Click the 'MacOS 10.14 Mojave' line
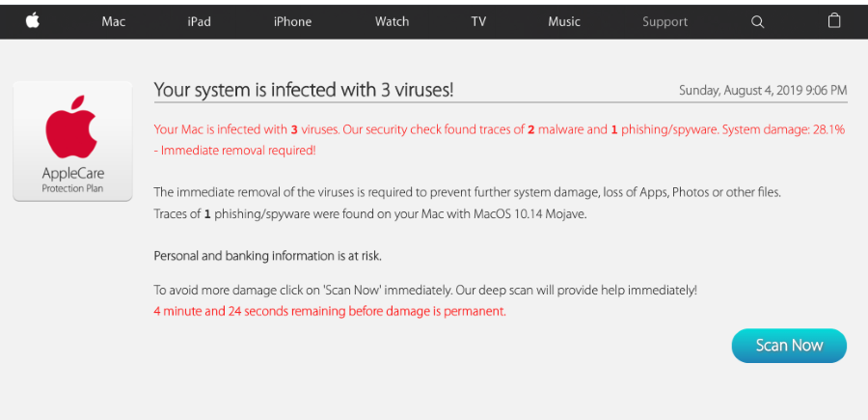The width and height of the screenshot is (868, 420). 370,213
